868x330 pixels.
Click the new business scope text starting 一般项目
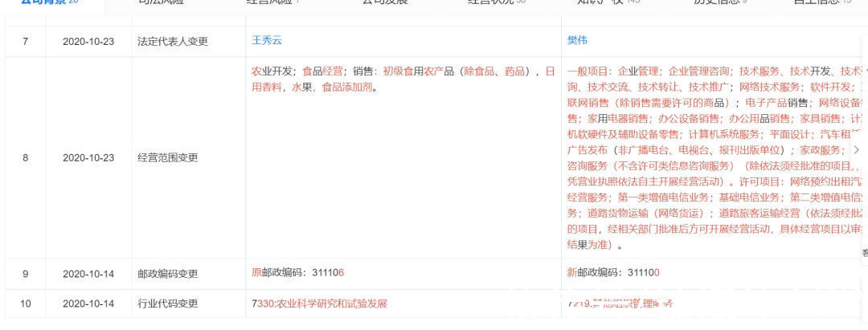(x=714, y=157)
